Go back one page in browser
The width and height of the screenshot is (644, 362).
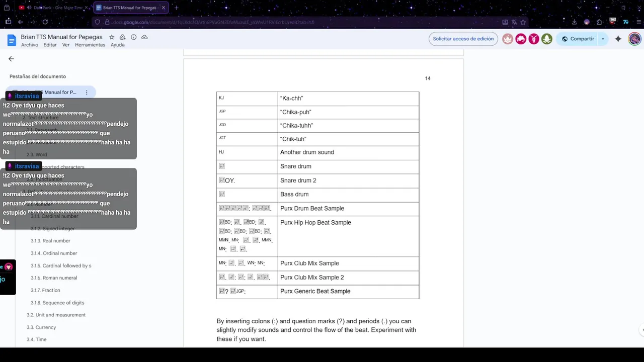click(21, 22)
